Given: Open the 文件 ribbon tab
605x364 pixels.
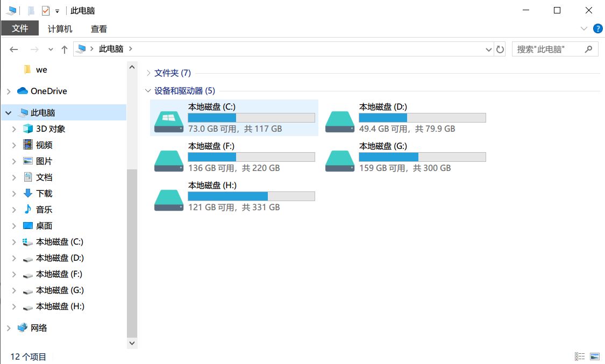Looking at the screenshot, I should pyautogui.click(x=20, y=28).
